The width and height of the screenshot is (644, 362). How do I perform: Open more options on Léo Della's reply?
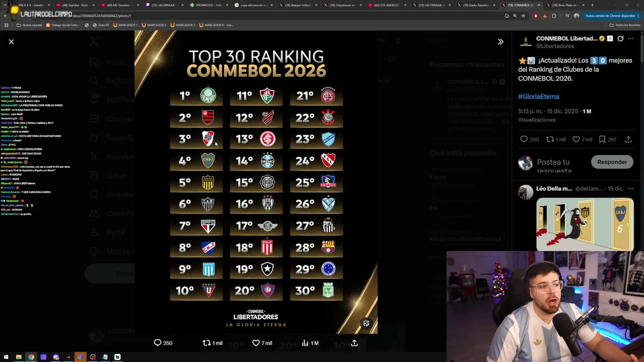pyautogui.click(x=630, y=189)
